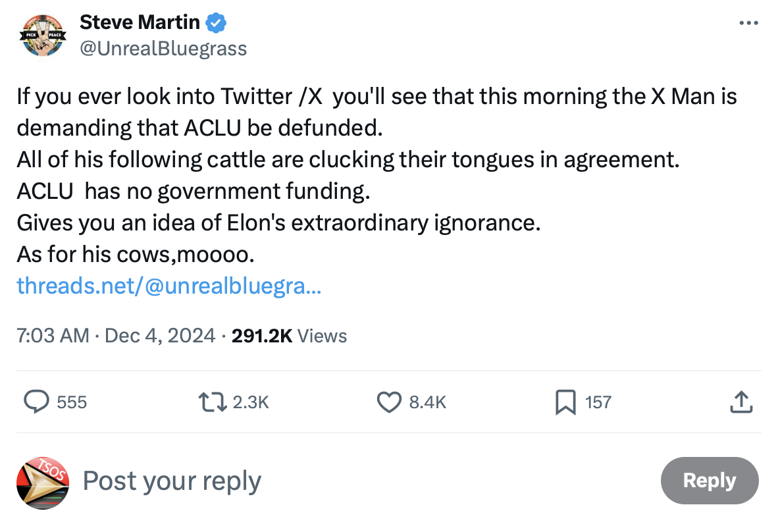Open Steve Martin's profile picture
This screenshot has height=532, width=780.
[43, 35]
